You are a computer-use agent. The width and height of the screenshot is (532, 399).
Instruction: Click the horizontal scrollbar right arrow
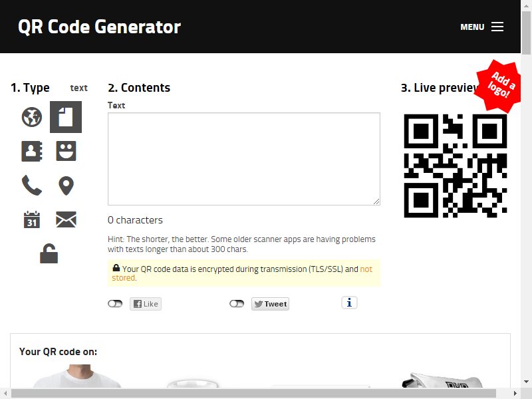(x=515, y=394)
